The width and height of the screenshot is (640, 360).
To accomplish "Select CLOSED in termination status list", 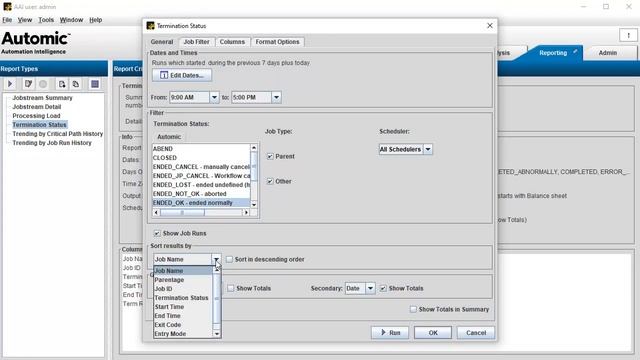I will click(201, 158).
